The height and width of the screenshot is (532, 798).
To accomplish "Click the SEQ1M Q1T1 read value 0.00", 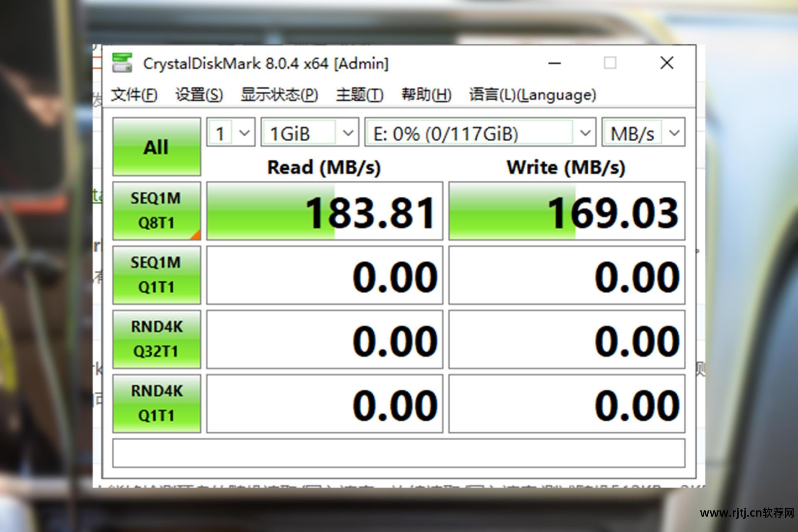I will coord(325,275).
